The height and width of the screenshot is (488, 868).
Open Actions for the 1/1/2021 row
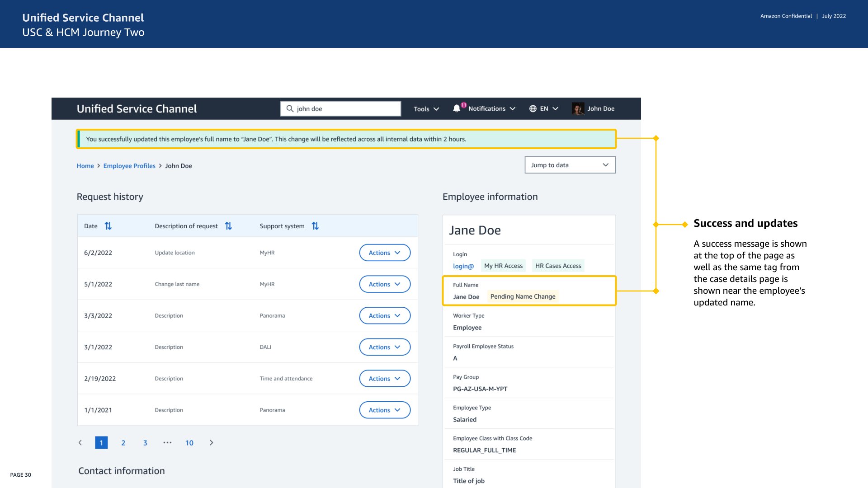pos(384,410)
